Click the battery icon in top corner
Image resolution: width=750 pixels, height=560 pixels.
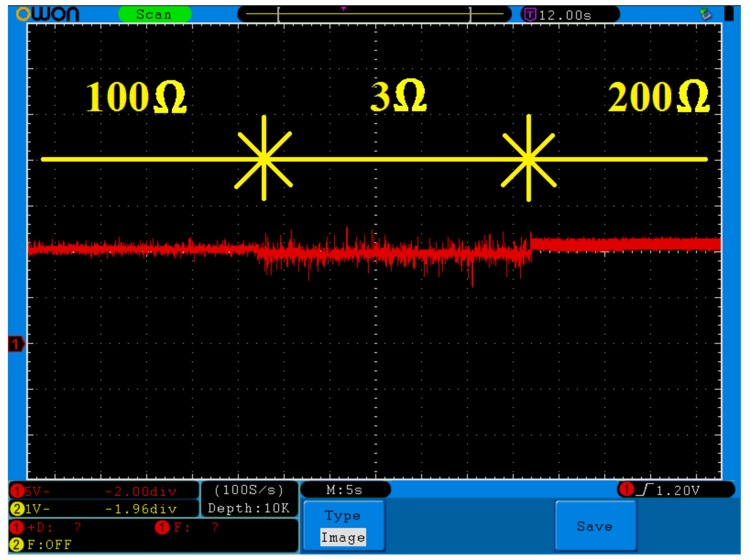[729, 14]
